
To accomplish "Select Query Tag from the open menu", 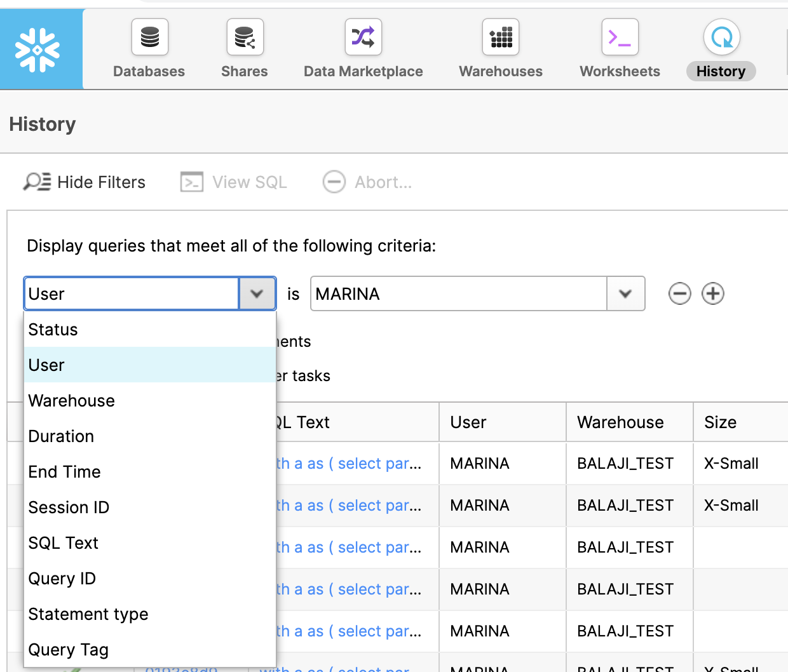I will pos(68,649).
